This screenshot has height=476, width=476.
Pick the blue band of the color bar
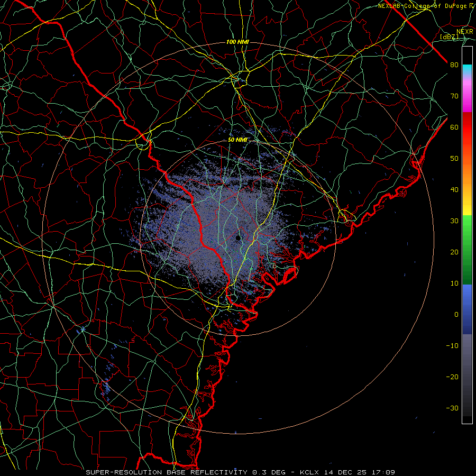[467, 309]
